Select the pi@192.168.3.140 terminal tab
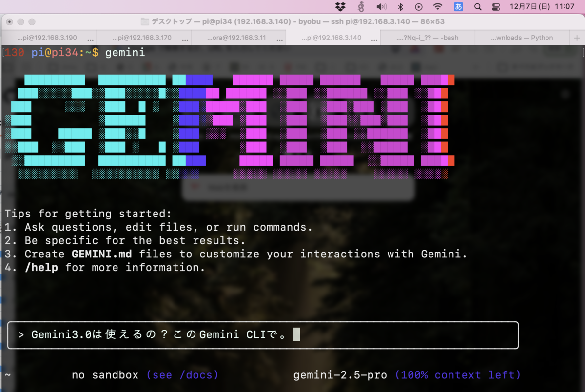Image resolution: width=585 pixels, height=392 pixels. (333, 38)
